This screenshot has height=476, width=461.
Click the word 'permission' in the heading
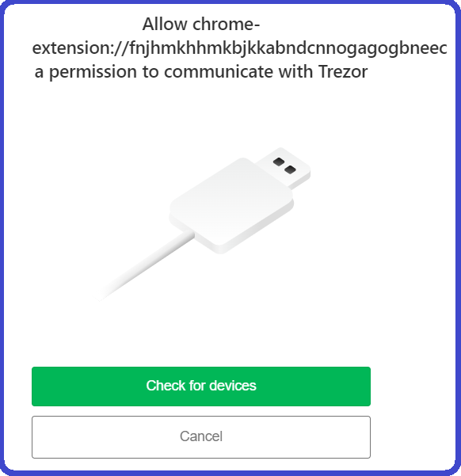(x=93, y=73)
